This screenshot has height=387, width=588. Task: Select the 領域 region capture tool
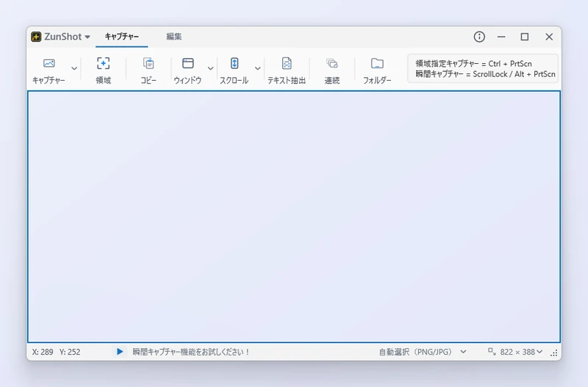103,70
